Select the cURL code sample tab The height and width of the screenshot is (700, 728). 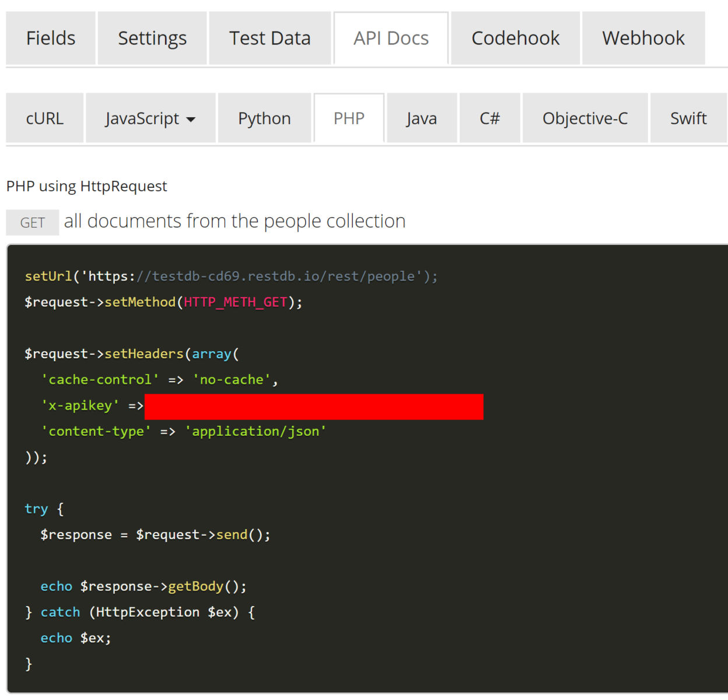(44, 118)
